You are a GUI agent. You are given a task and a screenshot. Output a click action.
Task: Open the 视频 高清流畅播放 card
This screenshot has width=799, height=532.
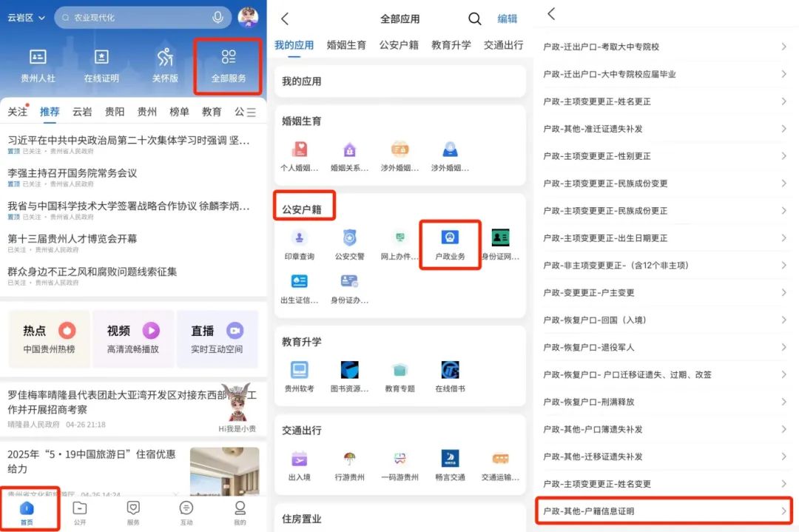133,339
